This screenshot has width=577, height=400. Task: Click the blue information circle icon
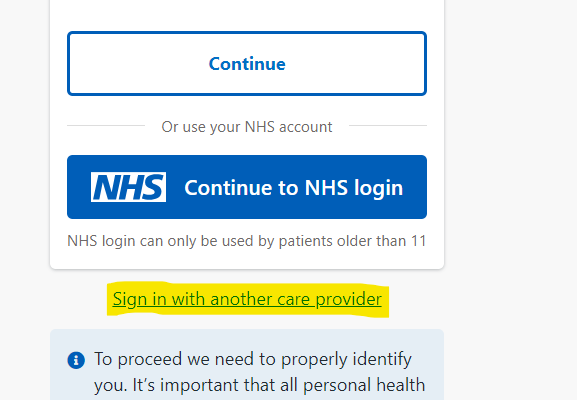point(76,360)
